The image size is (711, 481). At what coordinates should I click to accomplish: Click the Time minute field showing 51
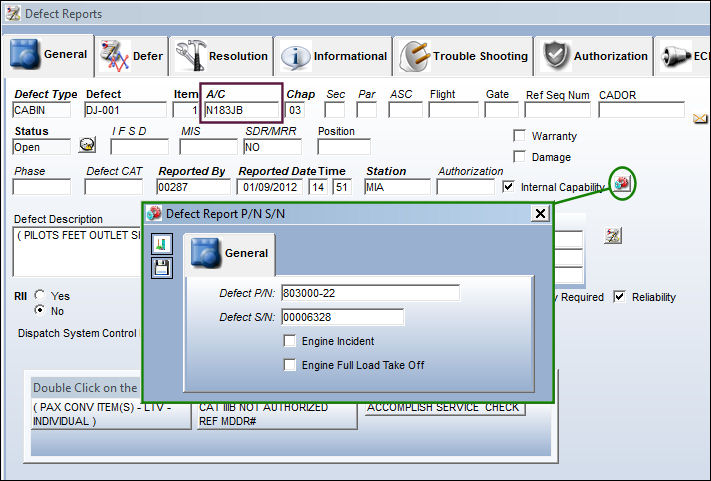tap(342, 187)
